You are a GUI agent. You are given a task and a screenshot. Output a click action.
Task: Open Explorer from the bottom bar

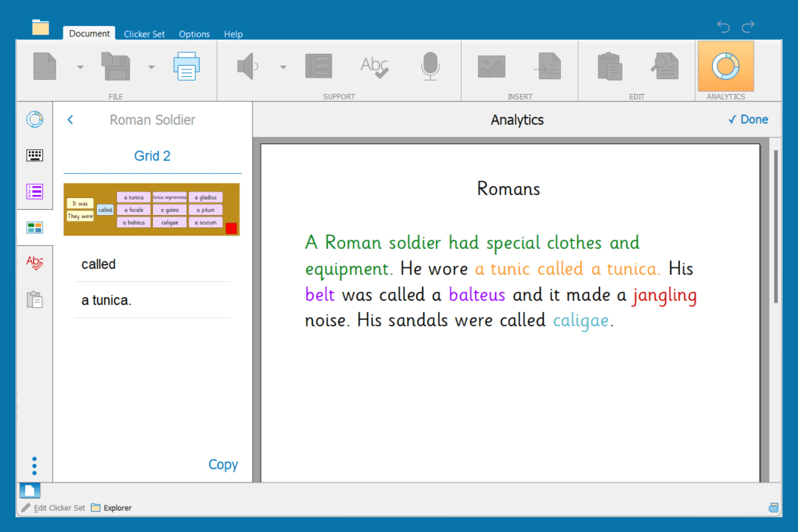(112, 508)
